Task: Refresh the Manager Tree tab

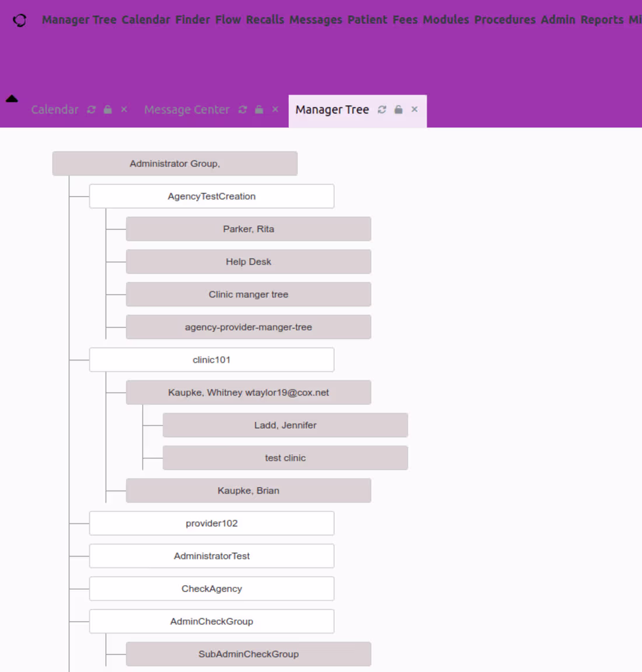Action: tap(382, 109)
